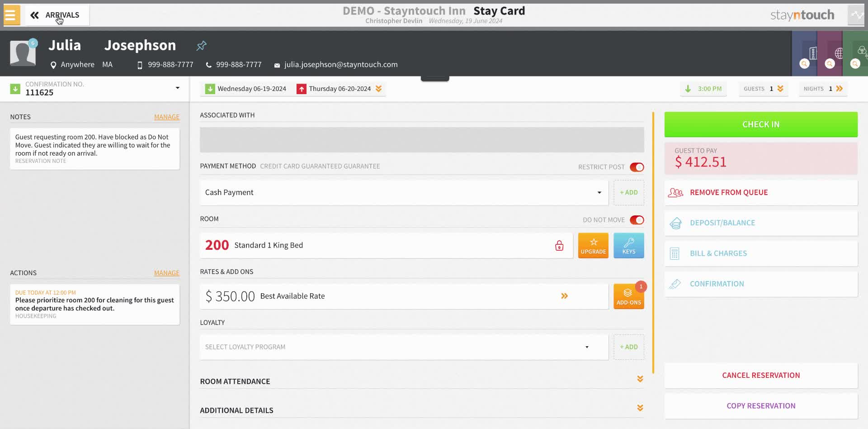The width and height of the screenshot is (868, 429).
Task: Open Select Loyalty Program dropdown
Action: 404,347
